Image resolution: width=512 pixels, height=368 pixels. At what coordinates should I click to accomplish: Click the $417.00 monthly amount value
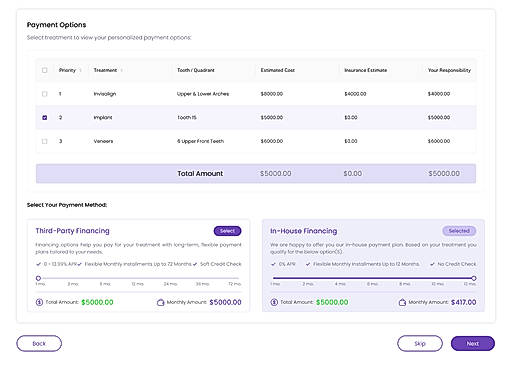pos(464,302)
